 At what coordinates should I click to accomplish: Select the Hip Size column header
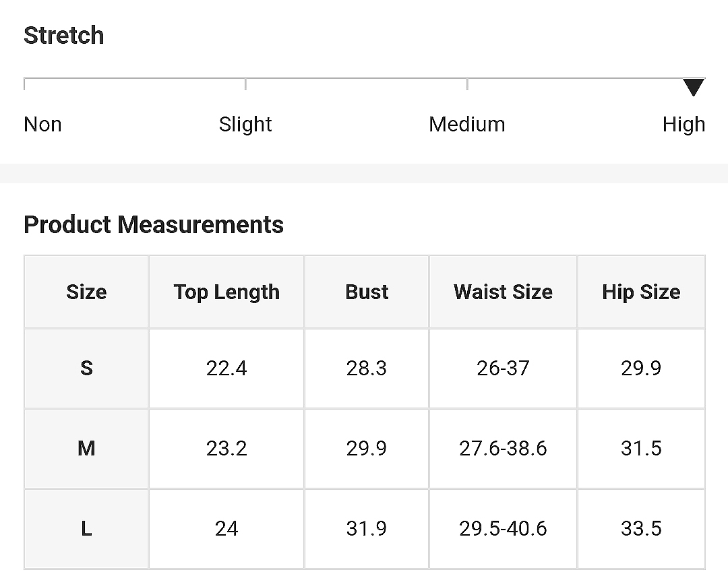[x=641, y=292]
